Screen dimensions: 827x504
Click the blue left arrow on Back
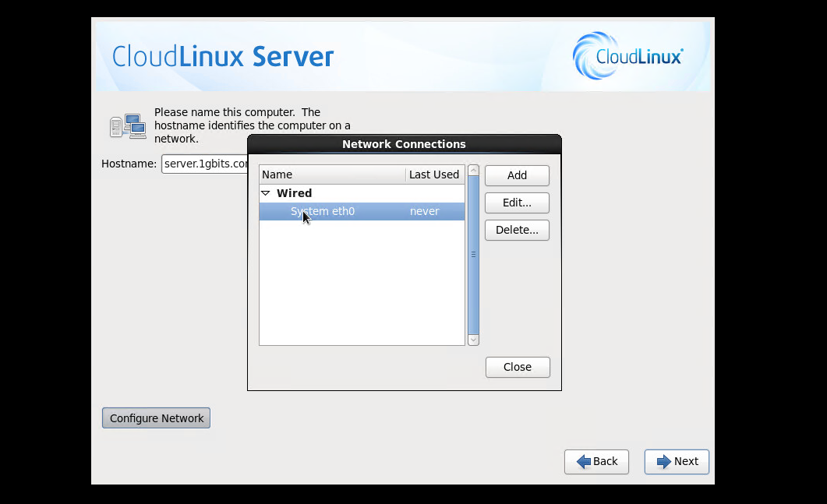pos(584,462)
